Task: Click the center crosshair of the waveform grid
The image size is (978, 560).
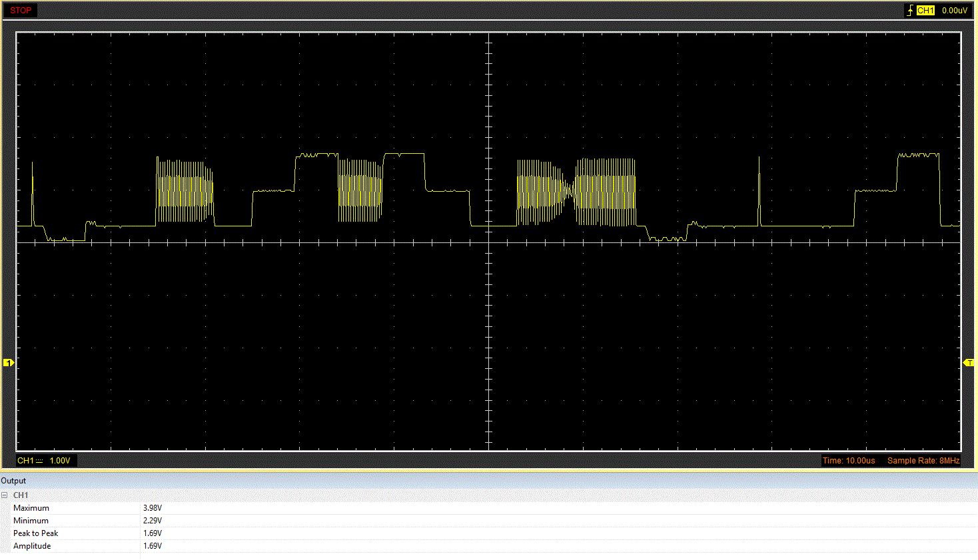Action: point(489,242)
